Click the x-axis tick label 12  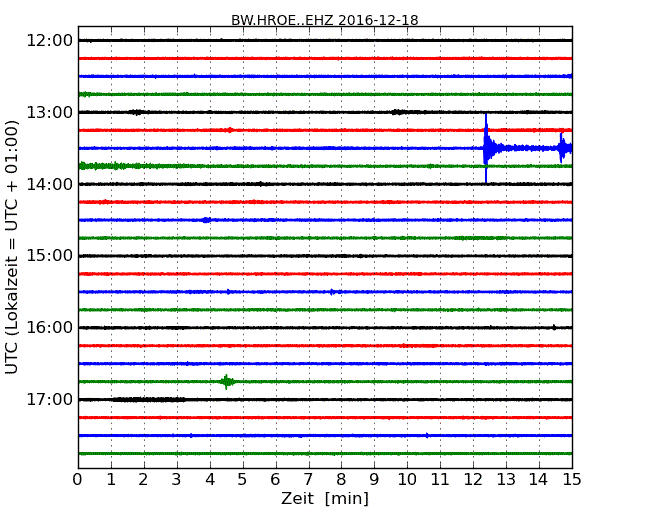tap(473, 480)
